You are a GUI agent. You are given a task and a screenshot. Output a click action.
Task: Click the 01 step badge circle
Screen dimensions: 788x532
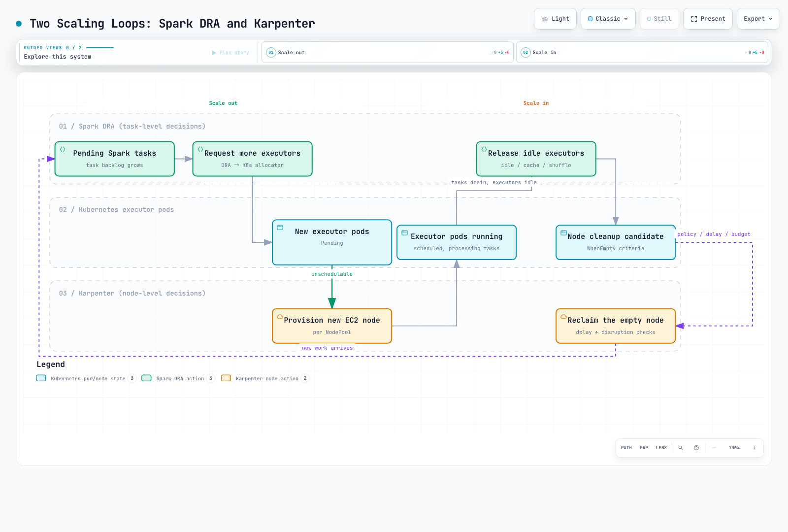pyautogui.click(x=271, y=52)
